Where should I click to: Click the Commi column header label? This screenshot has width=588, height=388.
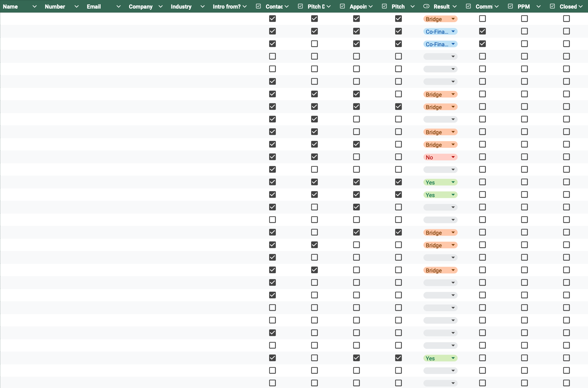[x=484, y=6]
